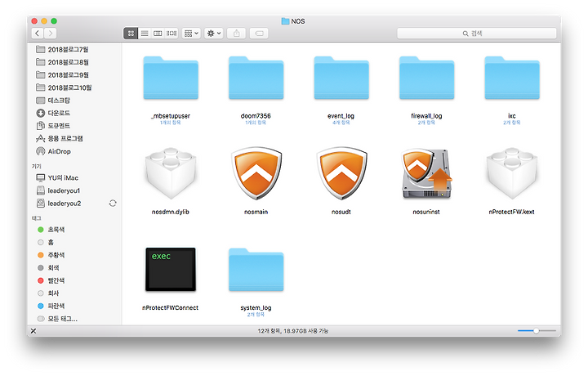Open the firewall_log folder
The height and width of the screenshot is (376, 588).
[427, 78]
